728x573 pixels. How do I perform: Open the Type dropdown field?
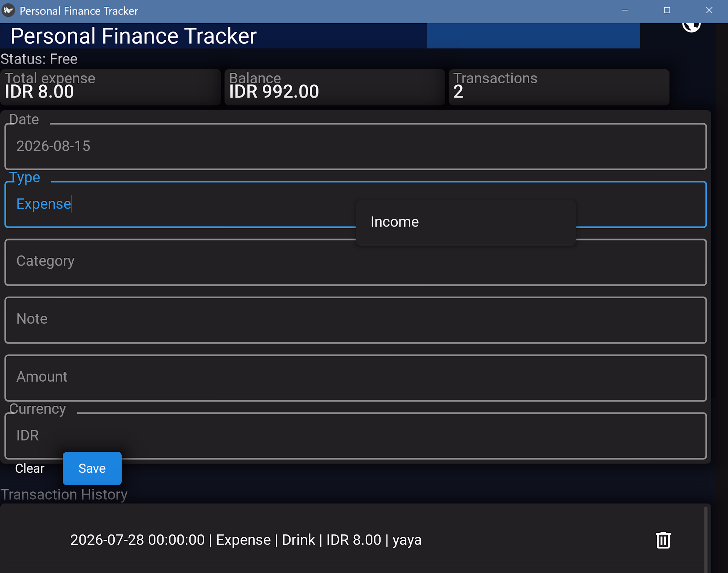(356, 204)
